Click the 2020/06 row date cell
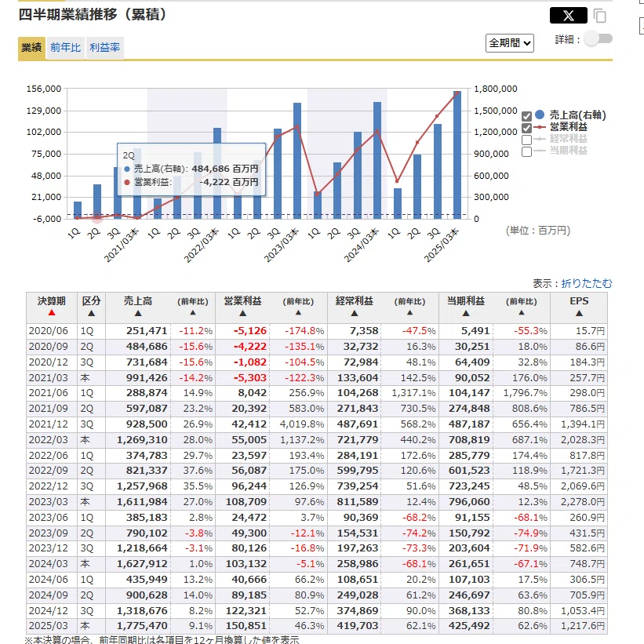 52,331
